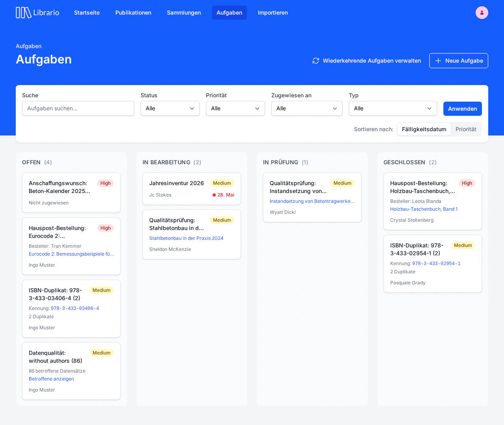Go to Startseite
504x425 pixels.
click(87, 13)
